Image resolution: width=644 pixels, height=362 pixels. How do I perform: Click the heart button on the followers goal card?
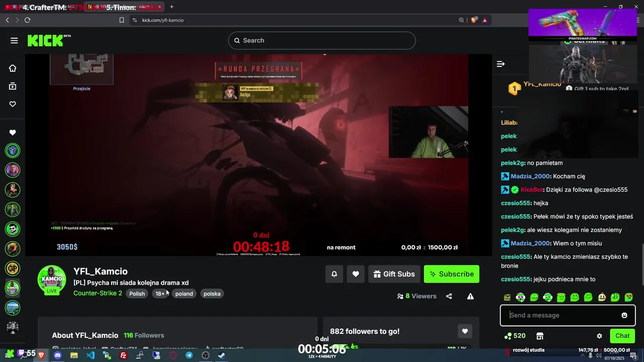465,331
